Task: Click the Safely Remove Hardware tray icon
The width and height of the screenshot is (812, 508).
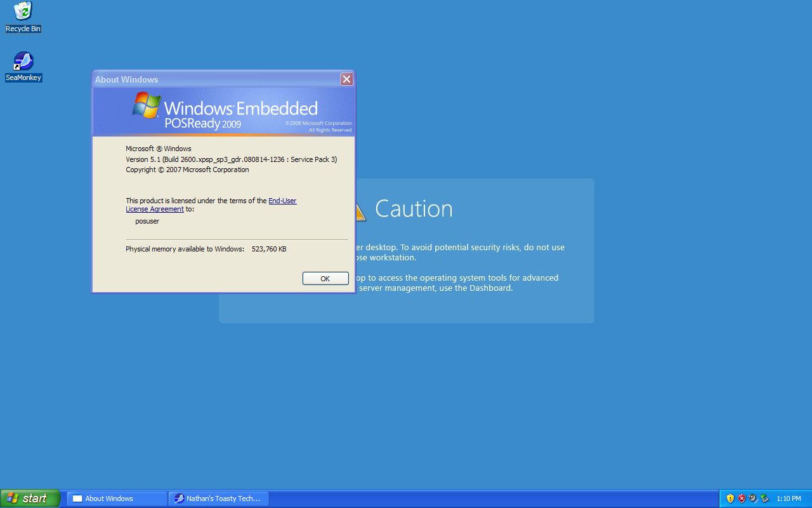Action: (764, 498)
